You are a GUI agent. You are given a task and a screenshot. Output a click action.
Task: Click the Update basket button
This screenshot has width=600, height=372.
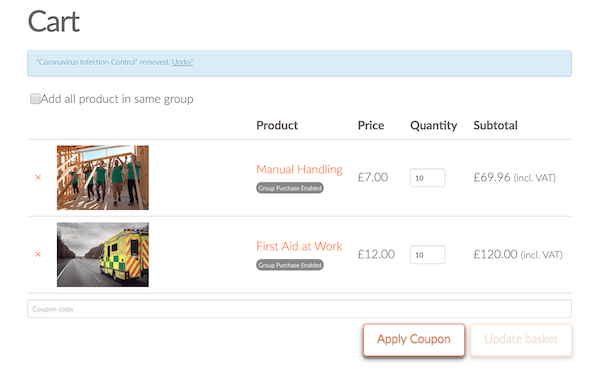click(x=521, y=339)
